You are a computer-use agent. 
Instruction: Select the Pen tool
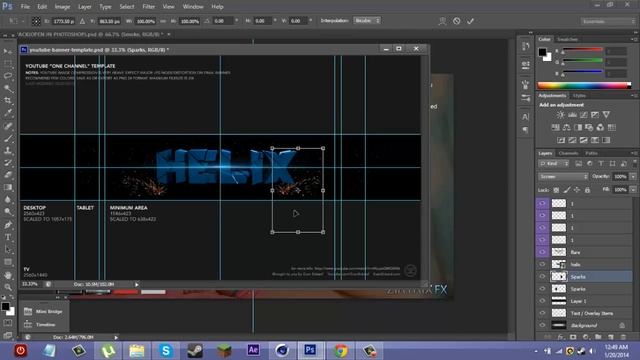point(7,225)
